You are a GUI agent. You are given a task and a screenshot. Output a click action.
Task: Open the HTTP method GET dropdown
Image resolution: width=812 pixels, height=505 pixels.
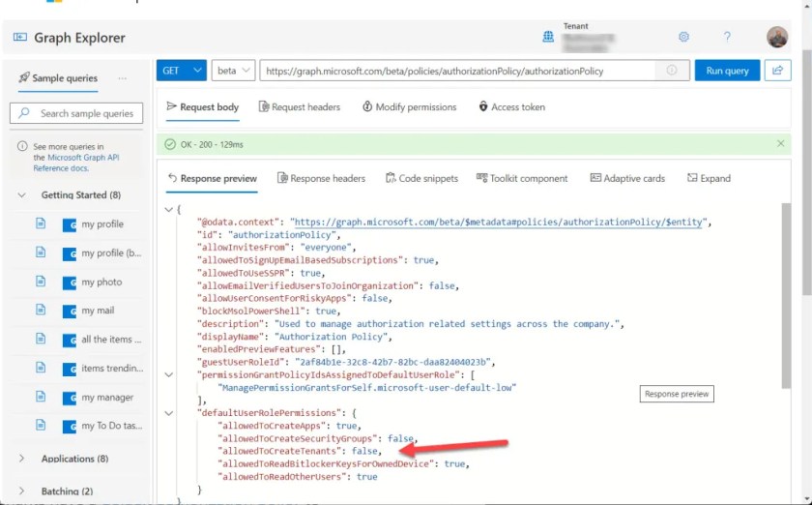(x=182, y=71)
